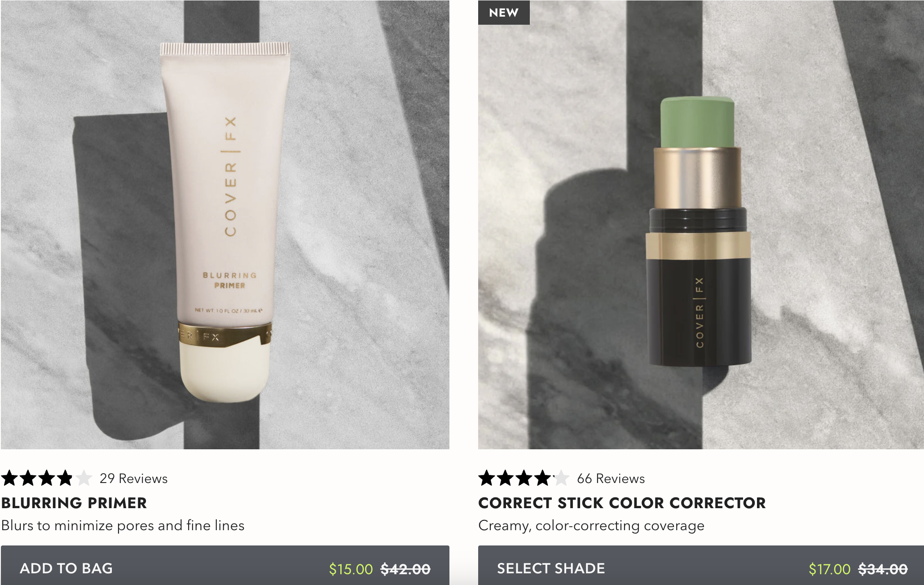Click the first star of Blurring Primer rating
The image size is (924, 585).
click(9, 478)
